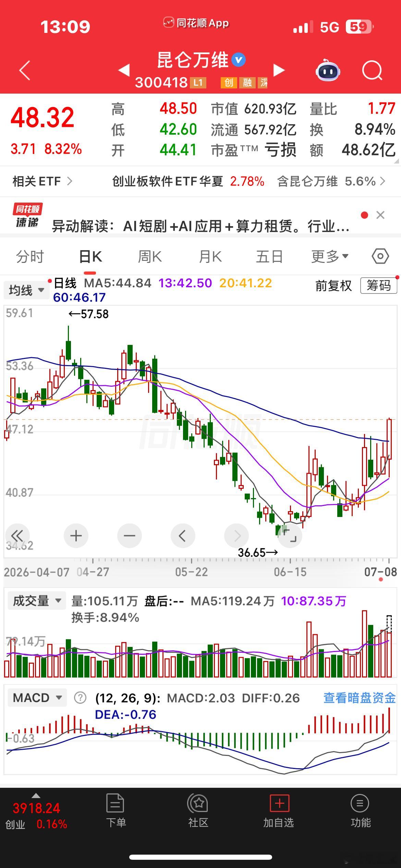Open the 均线 indicator dropdown
Image resolution: width=401 pixels, height=868 pixels.
coord(26,290)
